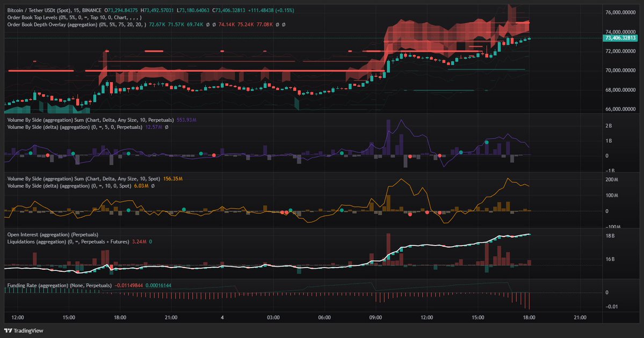This screenshot has width=644, height=338.
Task: Click the 18:00 label at far right of time axis
Action: tap(530, 318)
